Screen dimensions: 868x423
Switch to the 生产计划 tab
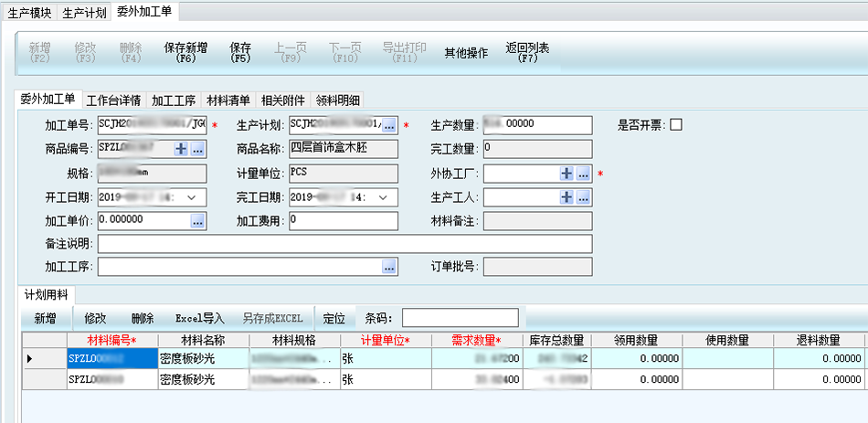tap(84, 14)
